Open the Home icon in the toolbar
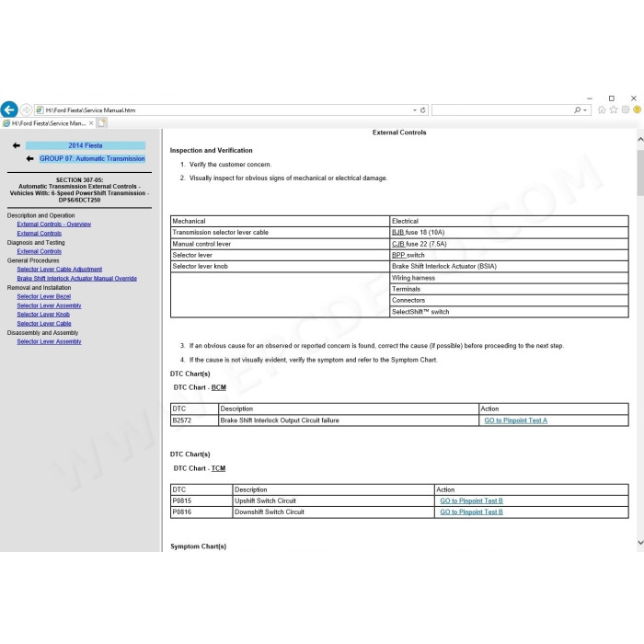The height and width of the screenshot is (644, 644). coord(602,109)
